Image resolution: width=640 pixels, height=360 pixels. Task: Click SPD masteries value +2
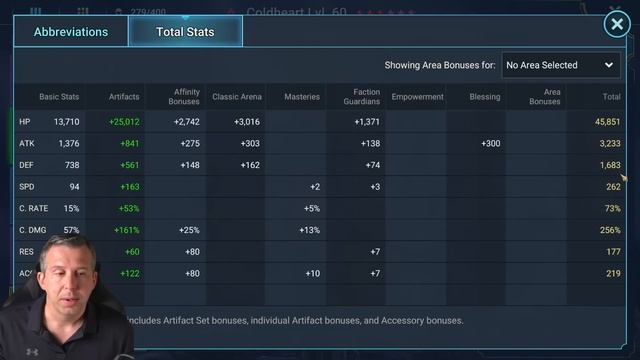pyautogui.click(x=315, y=187)
